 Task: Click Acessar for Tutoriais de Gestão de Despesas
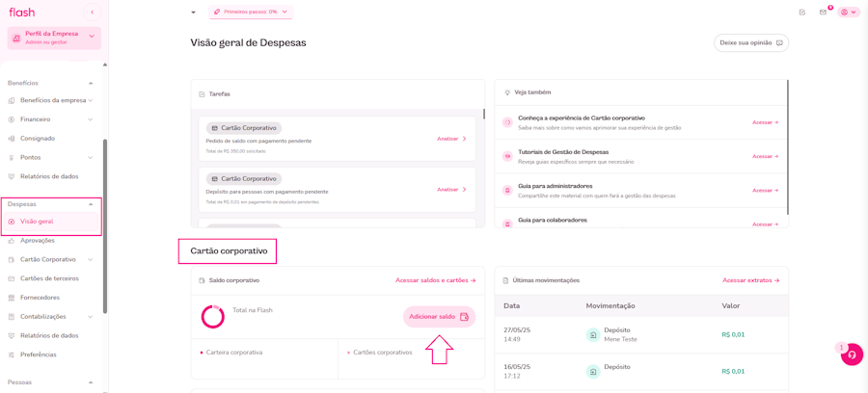tap(766, 156)
